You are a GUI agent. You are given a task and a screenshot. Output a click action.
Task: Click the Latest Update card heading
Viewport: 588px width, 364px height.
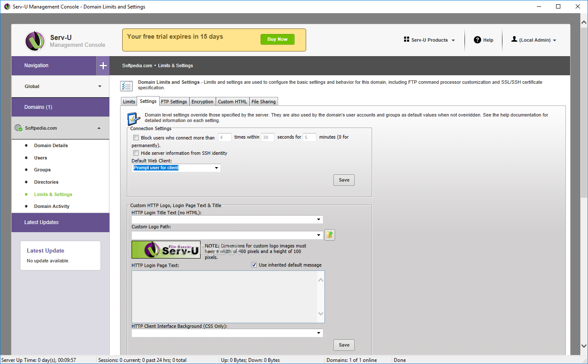pyautogui.click(x=46, y=251)
